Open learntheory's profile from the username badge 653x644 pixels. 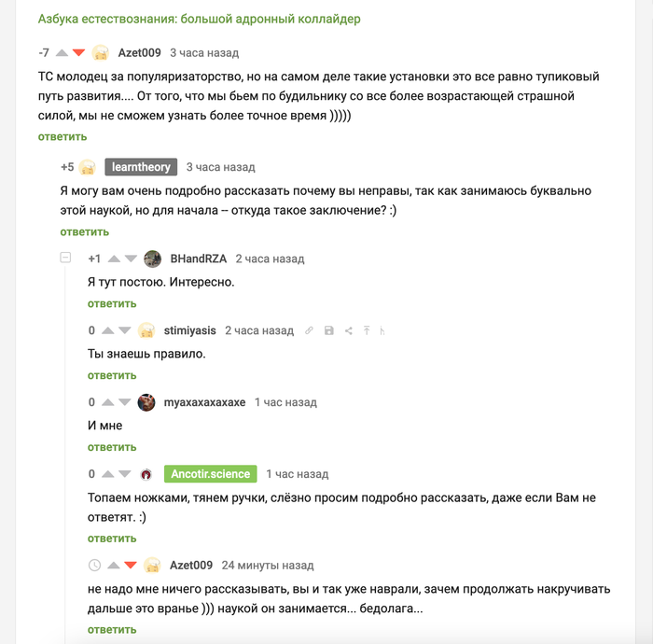[x=141, y=167]
